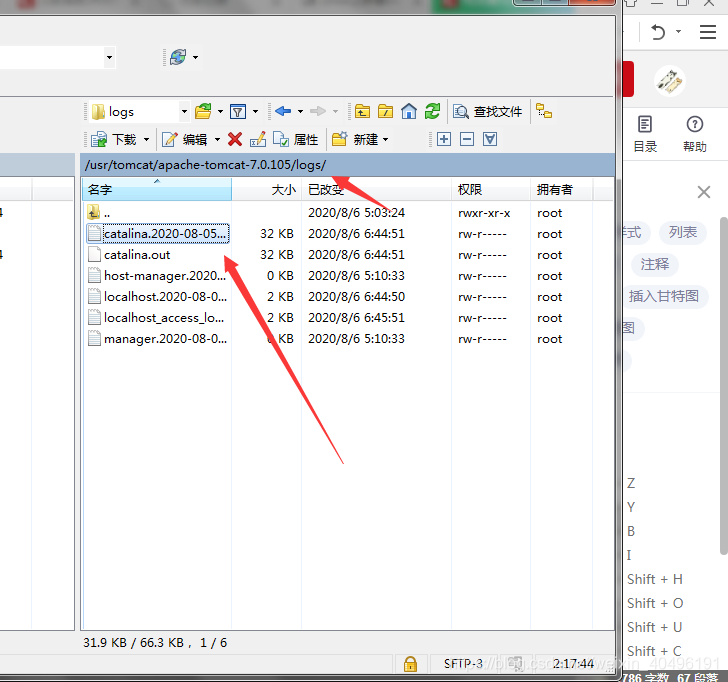Go to the parent directory icon
Screen dimensions: 728x682
coord(362,111)
